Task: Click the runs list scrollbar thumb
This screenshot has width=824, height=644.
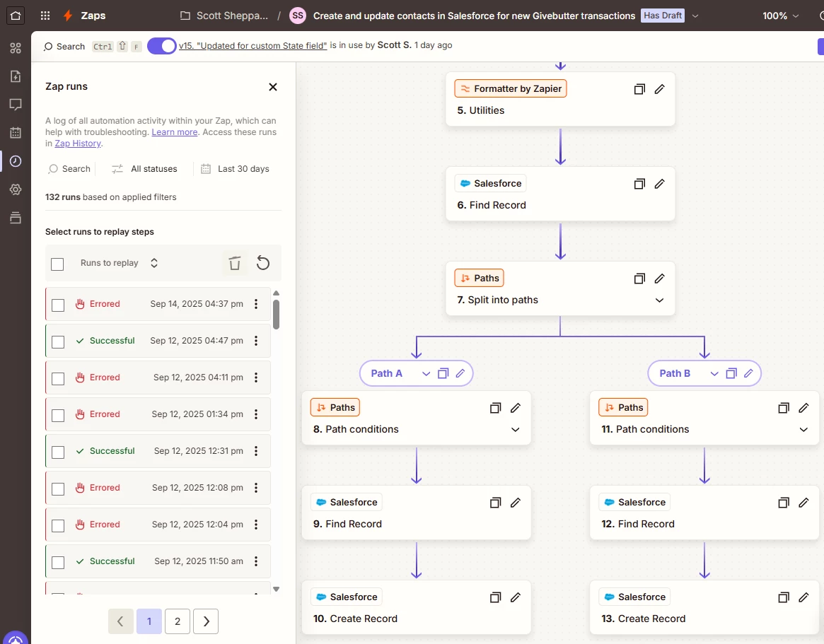Action: (276, 314)
